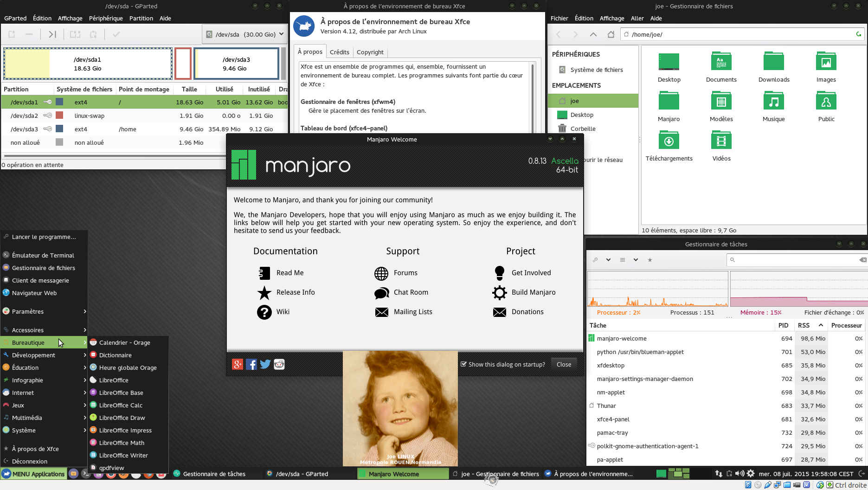The width and height of the screenshot is (868, 490).
Task: Click the task manager search field
Action: pos(796,260)
